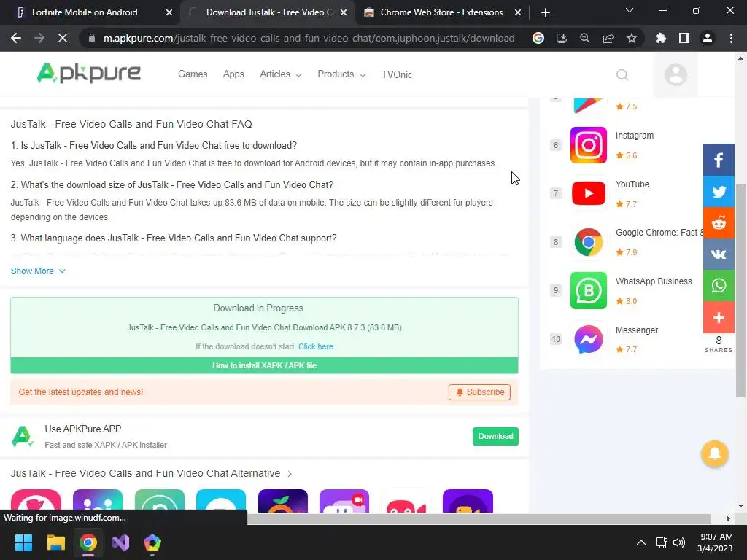Click the install app icon in address bar
The height and width of the screenshot is (560, 747).
[x=562, y=38]
